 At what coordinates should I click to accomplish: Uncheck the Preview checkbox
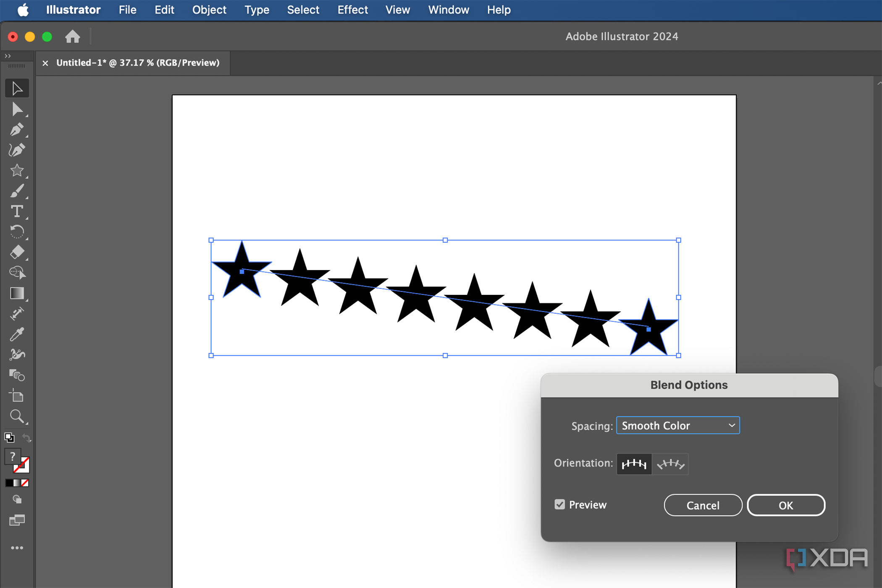(x=559, y=504)
